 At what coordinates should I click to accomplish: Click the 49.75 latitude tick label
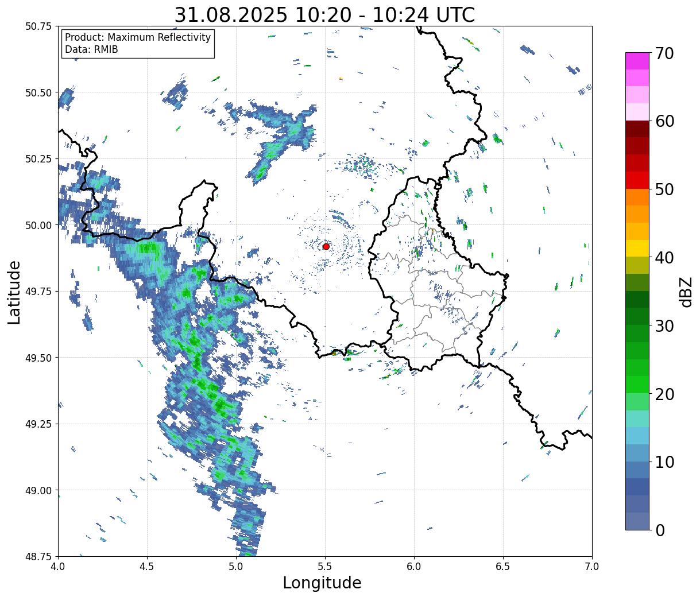pyautogui.click(x=40, y=292)
